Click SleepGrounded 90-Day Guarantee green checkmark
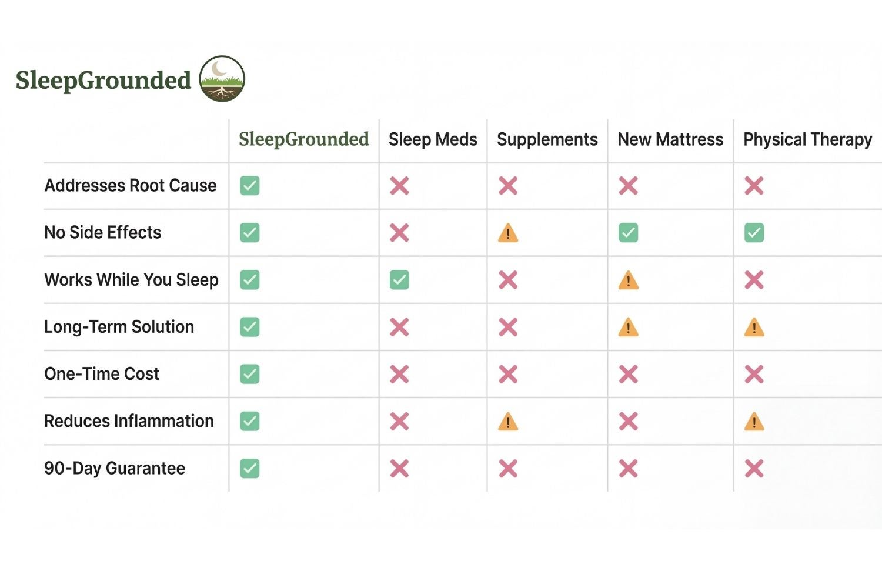 coord(250,469)
